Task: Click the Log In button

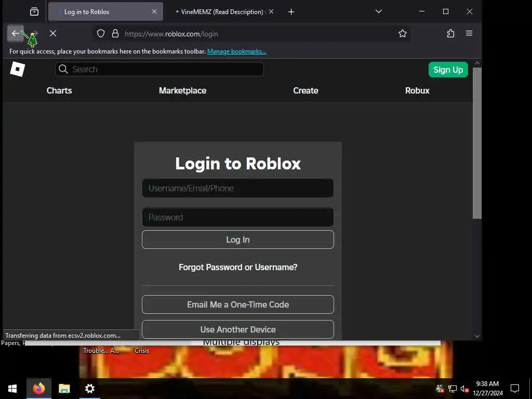Action: click(238, 240)
